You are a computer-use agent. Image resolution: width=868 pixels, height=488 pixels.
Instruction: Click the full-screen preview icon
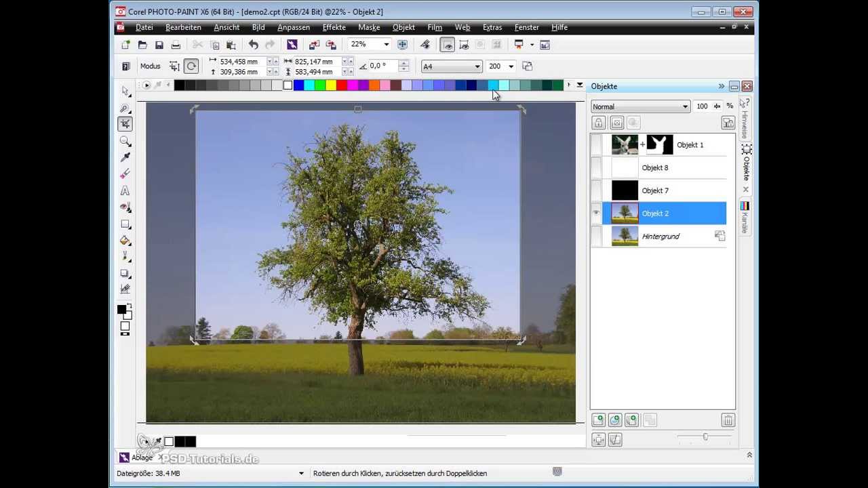pyautogui.click(x=402, y=45)
